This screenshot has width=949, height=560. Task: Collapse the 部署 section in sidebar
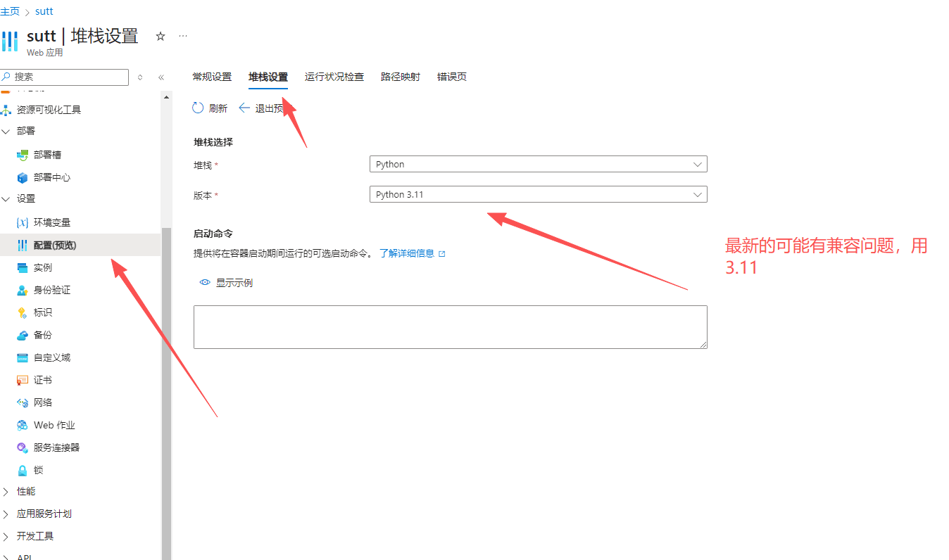pyautogui.click(x=6, y=131)
